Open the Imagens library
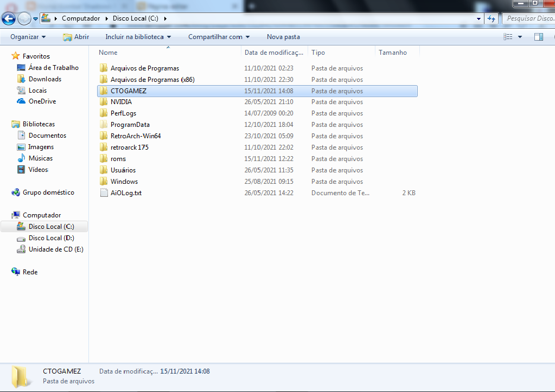Viewport: 555px width, 392px height. point(41,146)
